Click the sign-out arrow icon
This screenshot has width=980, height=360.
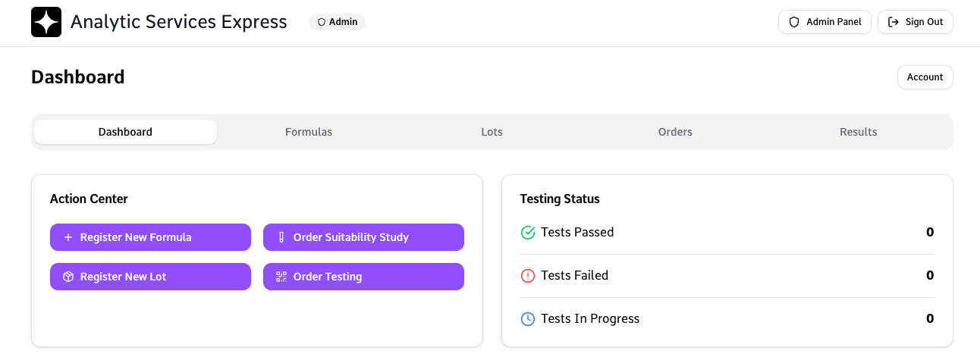tap(894, 22)
